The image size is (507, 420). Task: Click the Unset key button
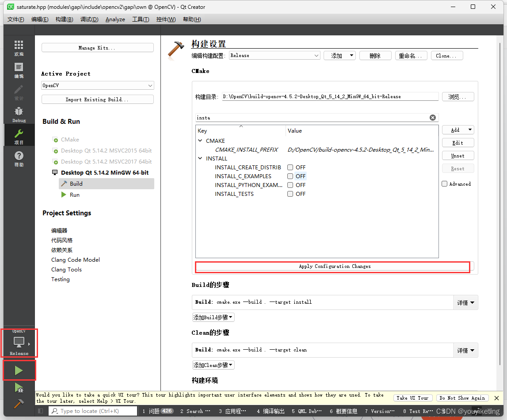(x=458, y=156)
